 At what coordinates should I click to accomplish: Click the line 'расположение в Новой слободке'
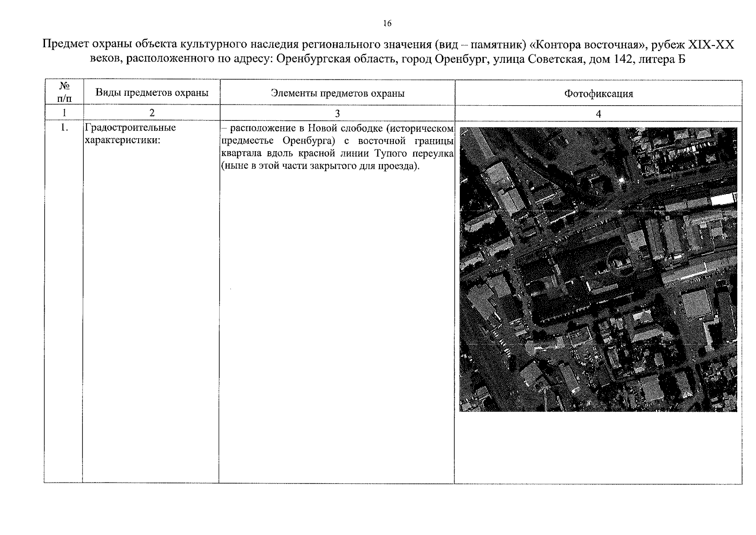pyautogui.click(x=338, y=128)
